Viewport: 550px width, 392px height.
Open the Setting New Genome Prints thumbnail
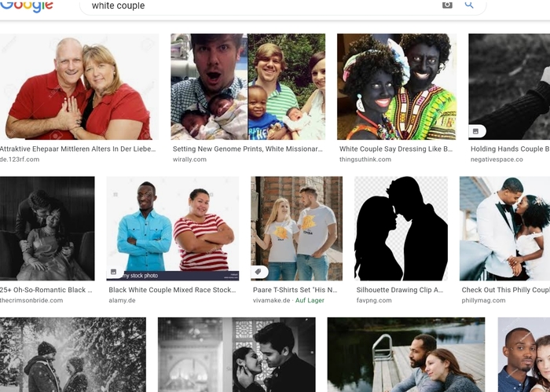pyautogui.click(x=247, y=86)
